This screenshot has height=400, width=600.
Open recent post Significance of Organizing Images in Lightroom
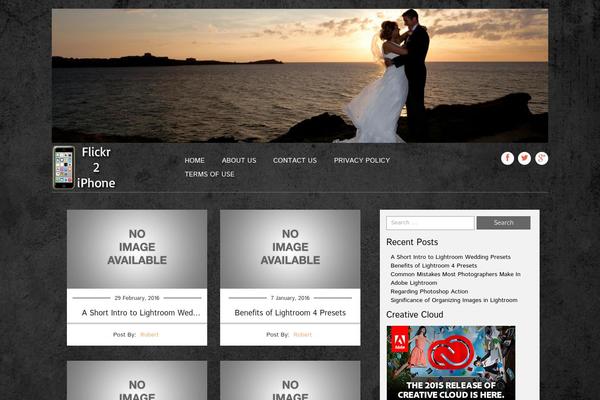pyautogui.click(x=454, y=300)
